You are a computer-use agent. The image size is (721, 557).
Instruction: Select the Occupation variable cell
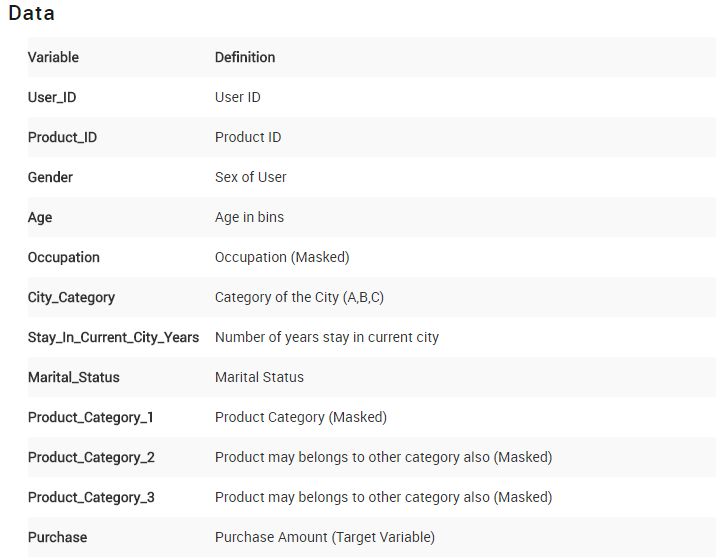[64, 257]
